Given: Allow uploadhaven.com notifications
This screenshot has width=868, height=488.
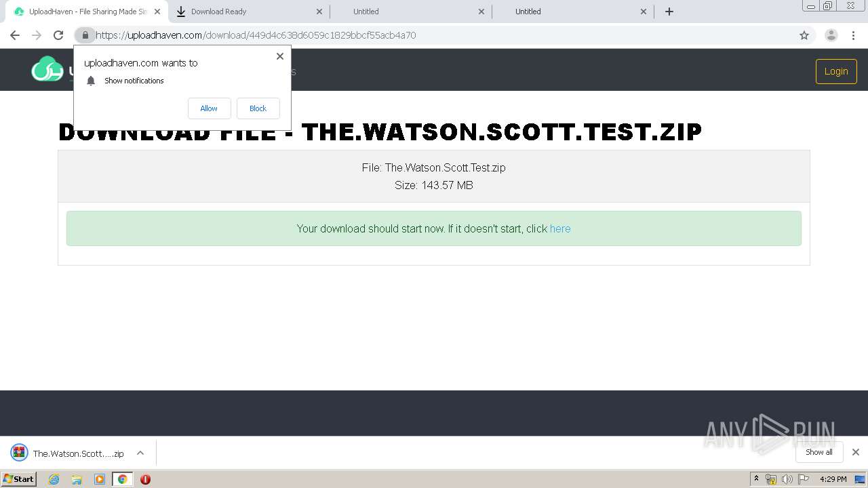Looking at the screenshot, I should coord(209,108).
